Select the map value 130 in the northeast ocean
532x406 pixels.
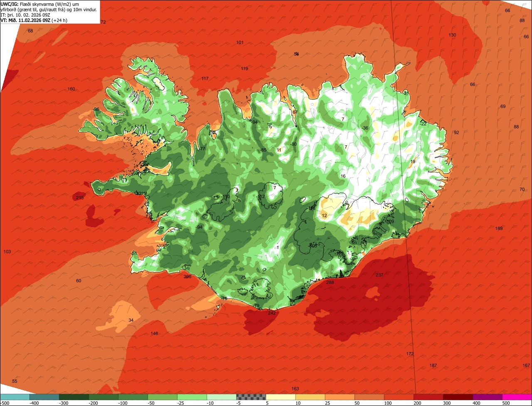pyautogui.click(x=452, y=35)
